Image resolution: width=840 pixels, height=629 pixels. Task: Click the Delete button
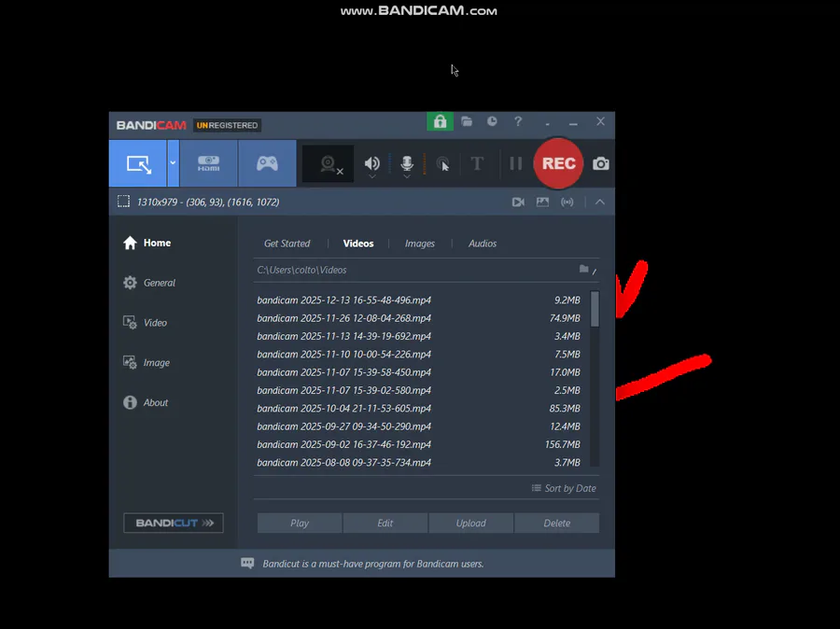[556, 523]
